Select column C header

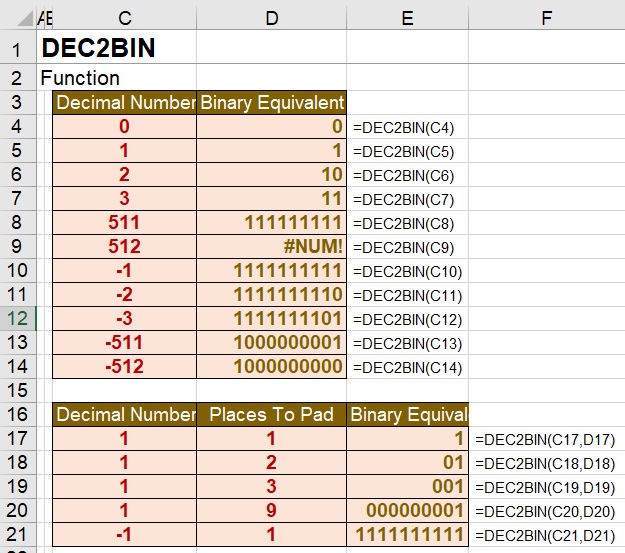pyautogui.click(x=124, y=18)
